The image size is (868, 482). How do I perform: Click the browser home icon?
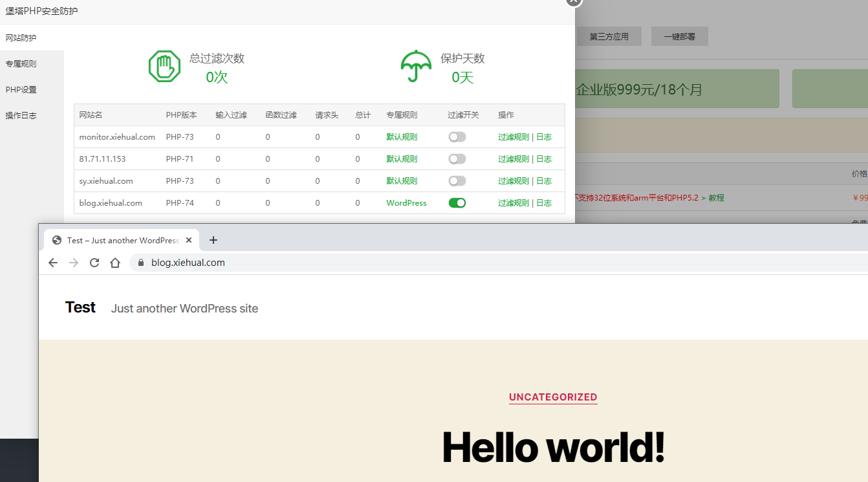point(115,263)
